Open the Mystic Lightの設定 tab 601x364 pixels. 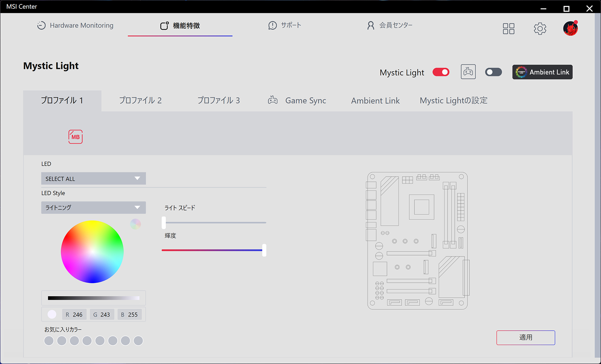(x=453, y=100)
